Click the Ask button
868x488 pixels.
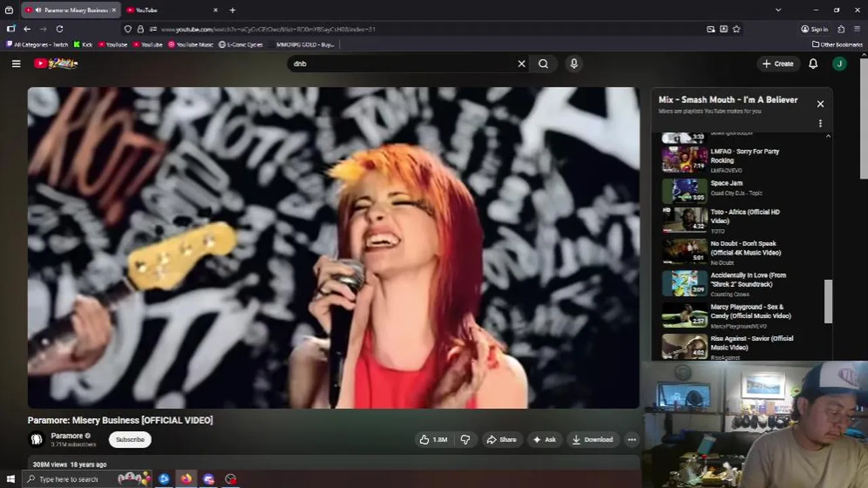pyautogui.click(x=544, y=439)
